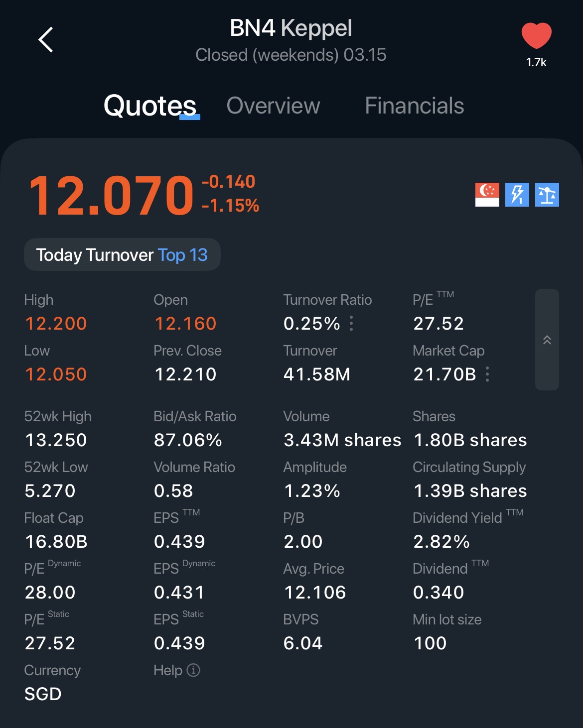Tap the 1.7k favorites count

coord(536,62)
